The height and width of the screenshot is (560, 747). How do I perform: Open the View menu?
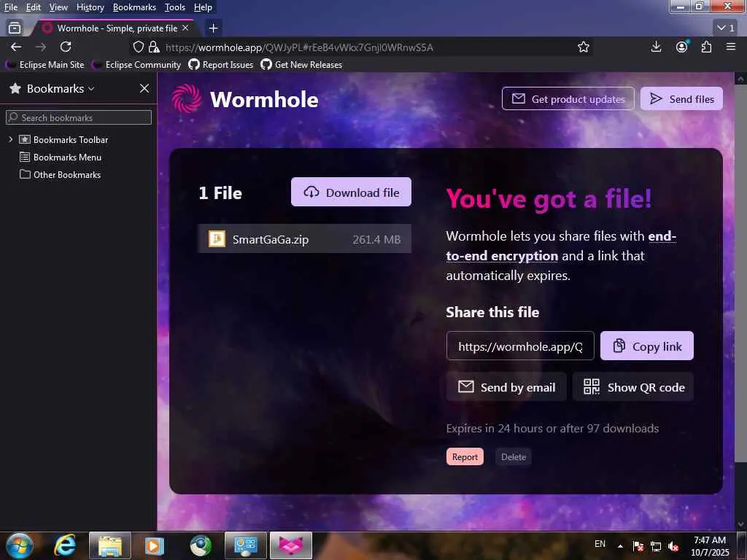(x=58, y=7)
